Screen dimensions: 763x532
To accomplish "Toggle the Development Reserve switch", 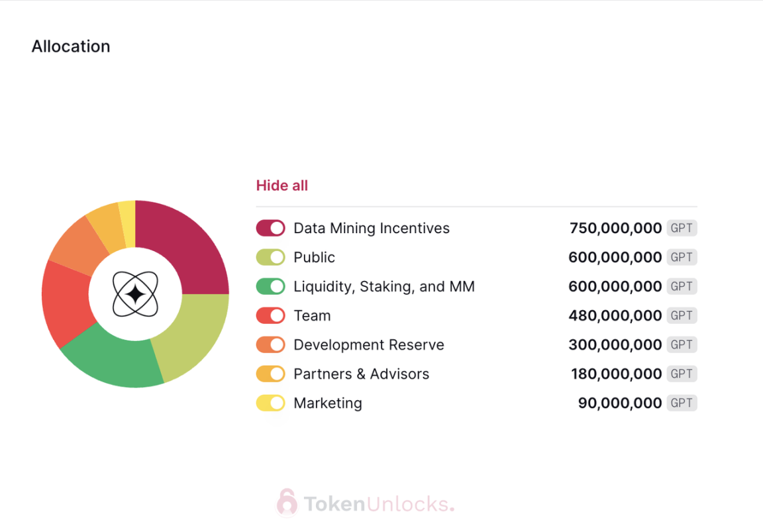I will (x=270, y=345).
